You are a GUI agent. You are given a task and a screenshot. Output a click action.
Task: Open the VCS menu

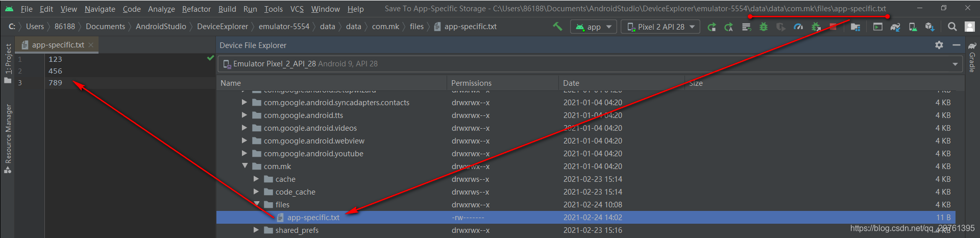297,9
